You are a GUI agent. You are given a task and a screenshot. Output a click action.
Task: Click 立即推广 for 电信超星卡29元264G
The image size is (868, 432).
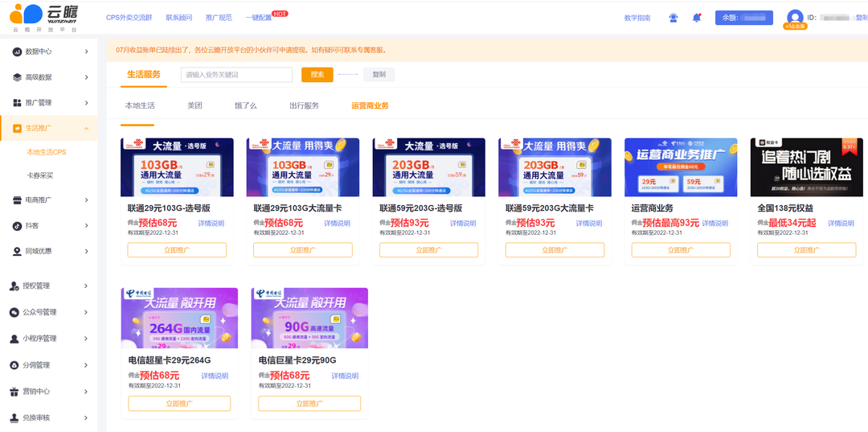coord(179,403)
